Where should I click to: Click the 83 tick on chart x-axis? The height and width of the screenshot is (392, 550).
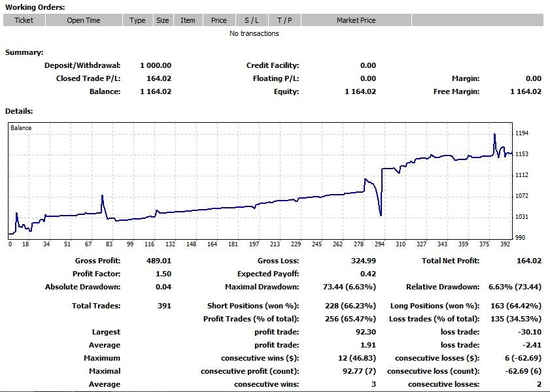109,244
